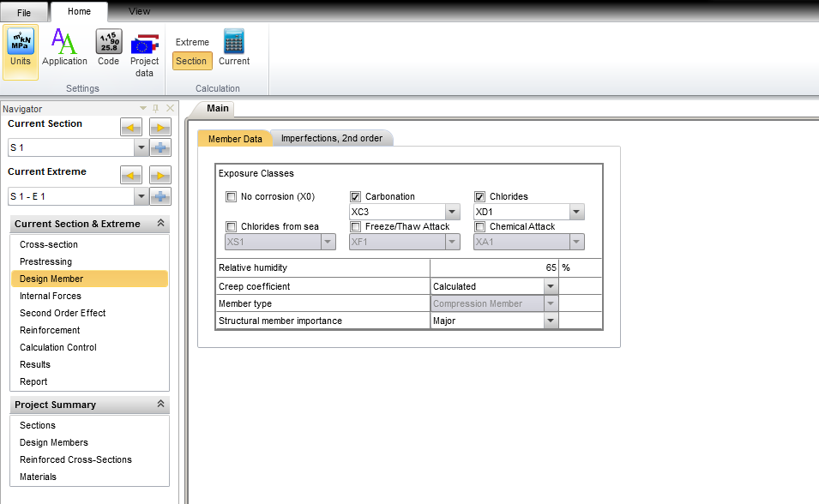Enable the No corrosion (X0) checkbox
819x504 pixels.
click(x=231, y=196)
